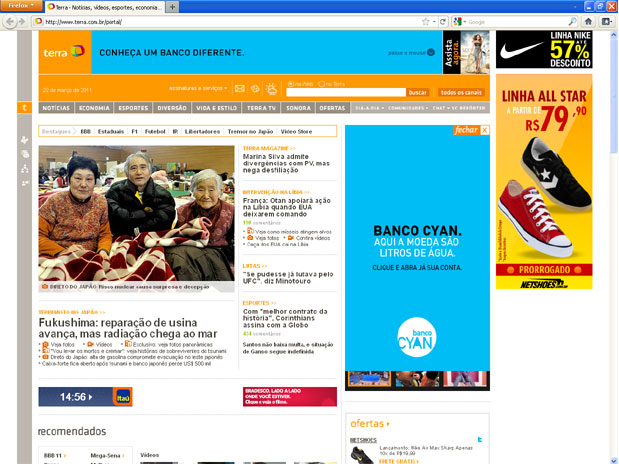
Task: Click the search magnifier in Google box
Action: (x=572, y=22)
